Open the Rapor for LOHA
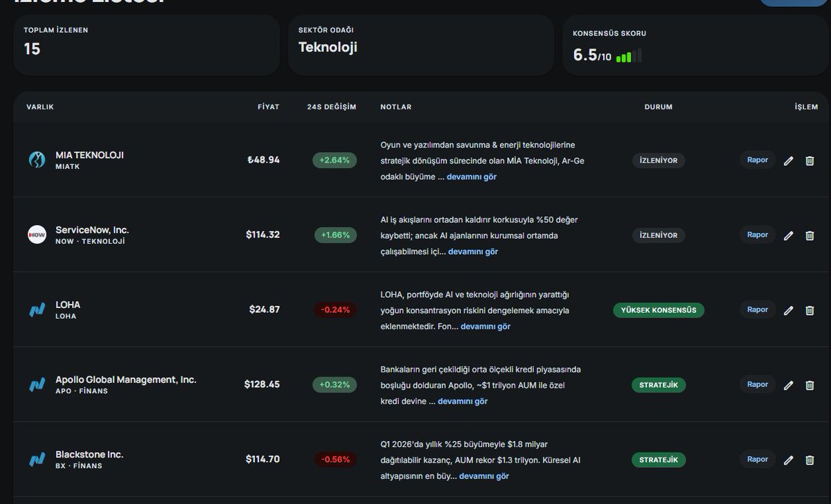831x504 pixels. pyautogui.click(x=758, y=309)
